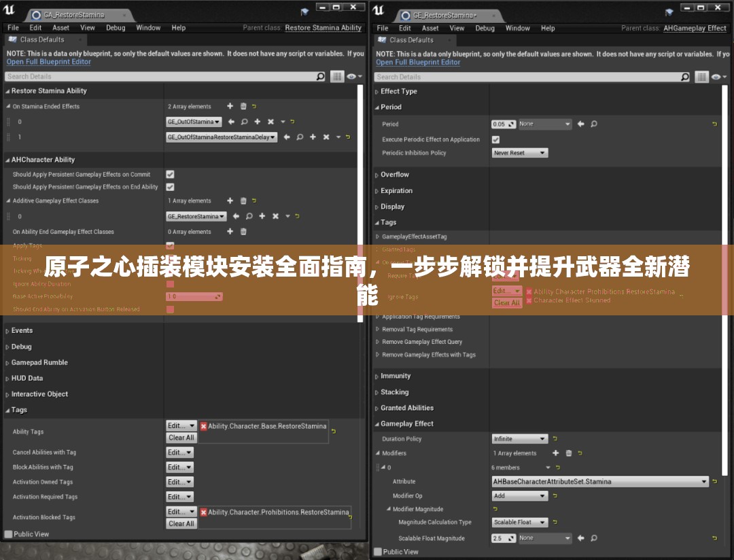This screenshot has width=734, height=560.
Task: Click the magnifier icon in the Period row
Action: tap(594, 124)
